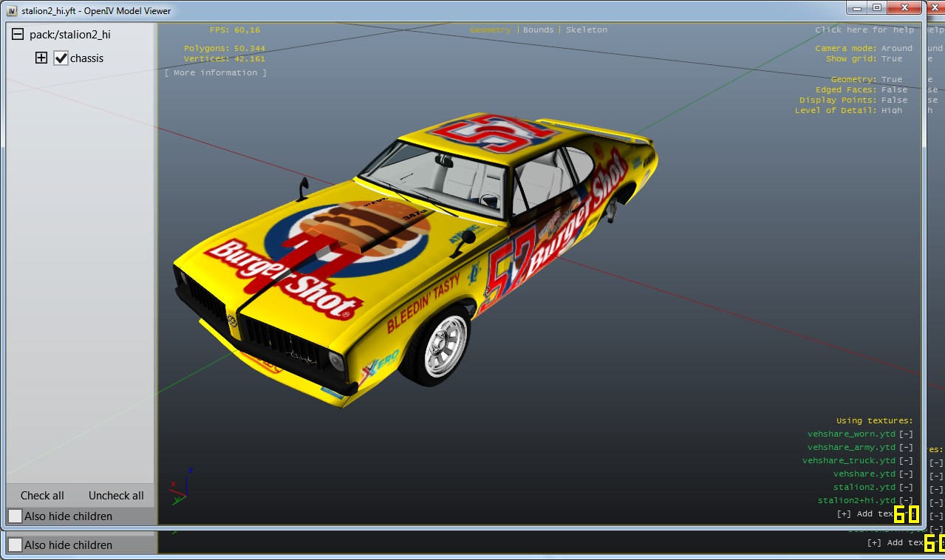Remove vehshare.ytd with its [-] button
This screenshot has width=945, height=560.
(x=906, y=474)
